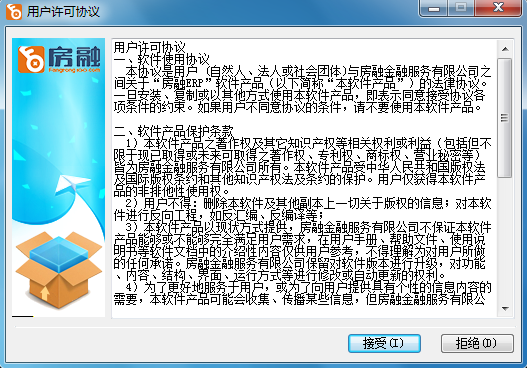Click the white paper airplane graphic
The height and width of the screenshot is (368, 527).
pos(72,184)
